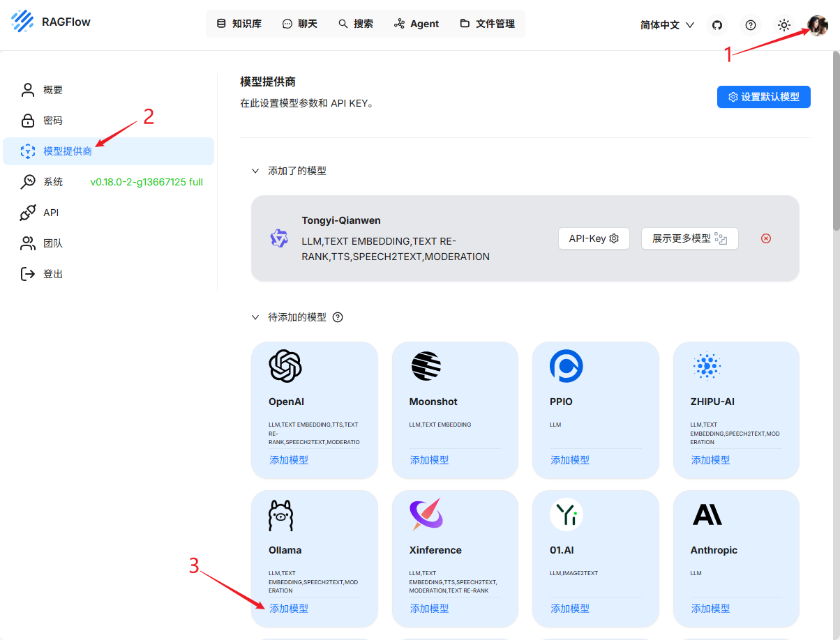840x640 pixels.
Task: Click the Xinference logo icon
Action: click(x=426, y=515)
